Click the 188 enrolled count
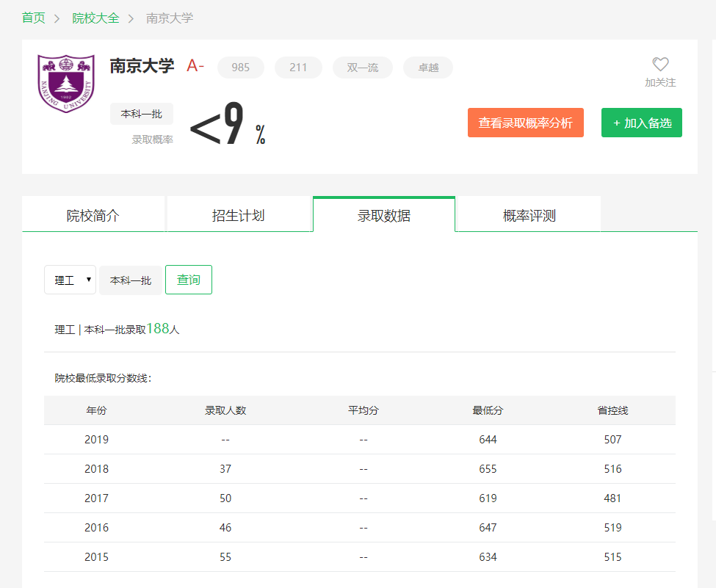The height and width of the screenshot is (588, 716). (x=158, y=328)
